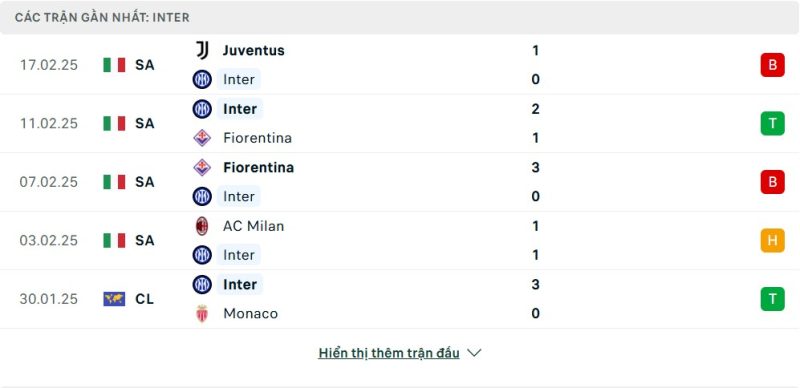Screen dimensions: 800x388
Task: Click the Monaco club crest icon
Action: click(x=202, y=313)
